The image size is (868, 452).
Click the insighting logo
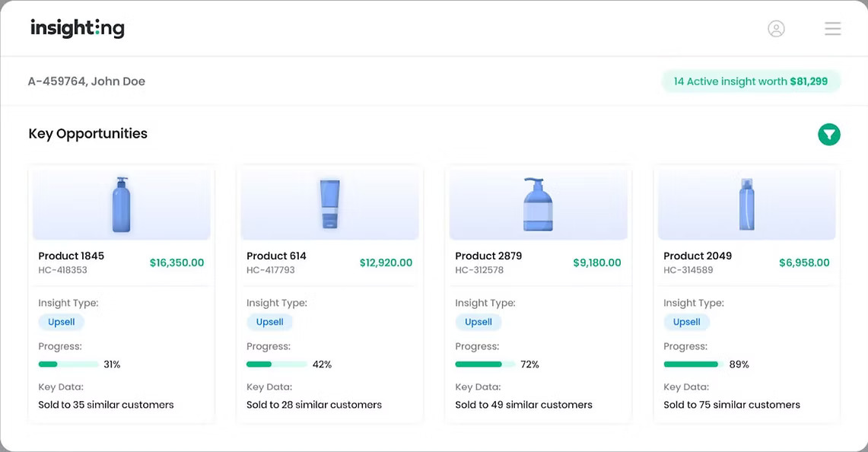pos(78,27)
